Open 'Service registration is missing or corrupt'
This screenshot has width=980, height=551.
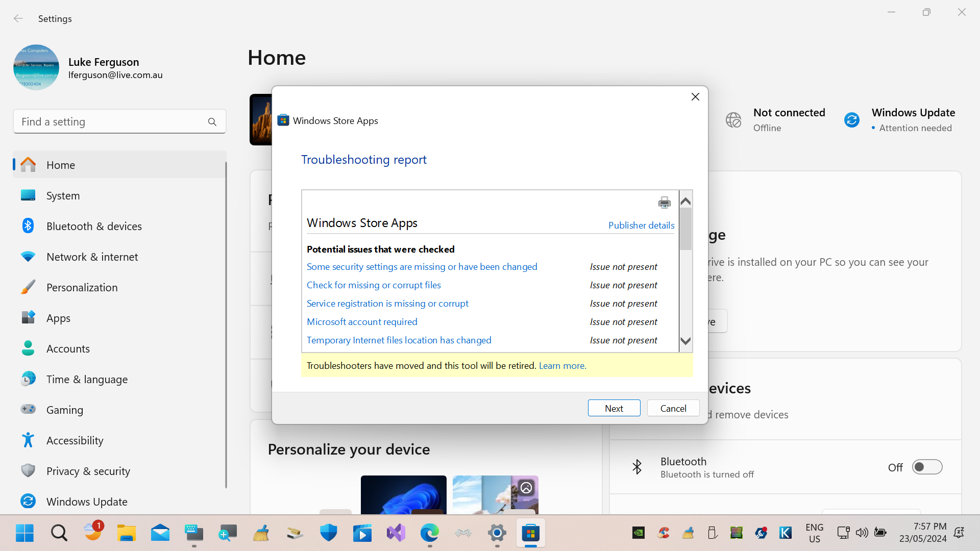pyautogui.click(x=387, y=303)
